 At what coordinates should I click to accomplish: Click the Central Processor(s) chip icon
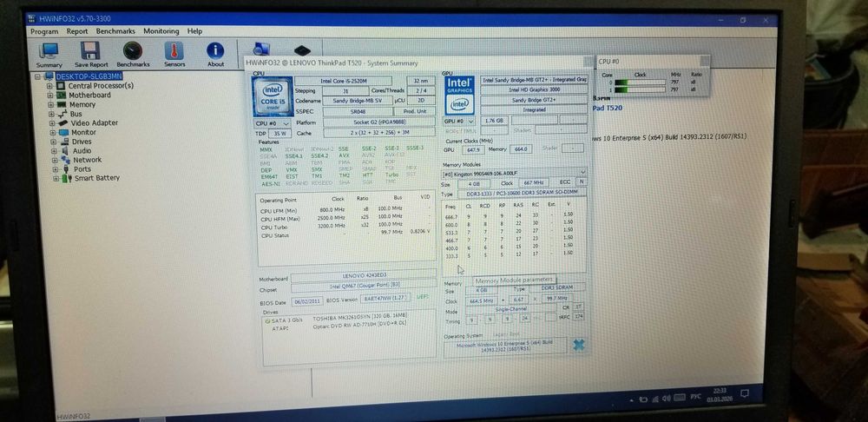(61, 86)
